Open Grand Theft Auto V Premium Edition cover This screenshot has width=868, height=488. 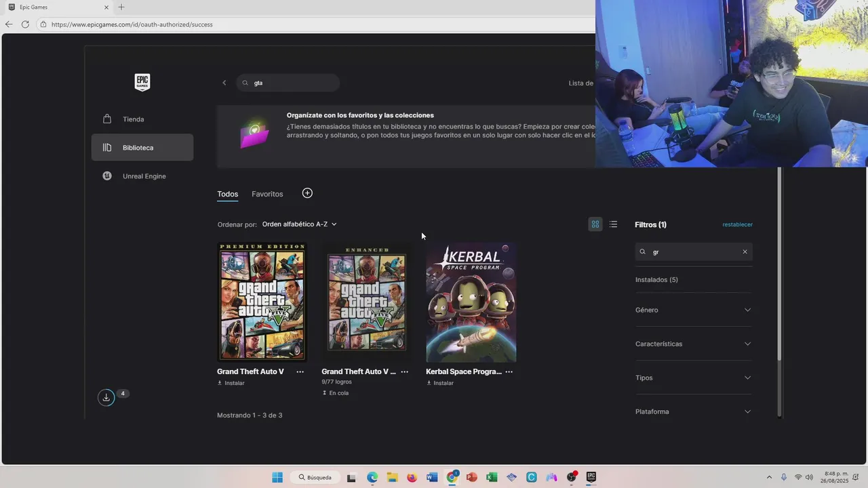(262, 302)
